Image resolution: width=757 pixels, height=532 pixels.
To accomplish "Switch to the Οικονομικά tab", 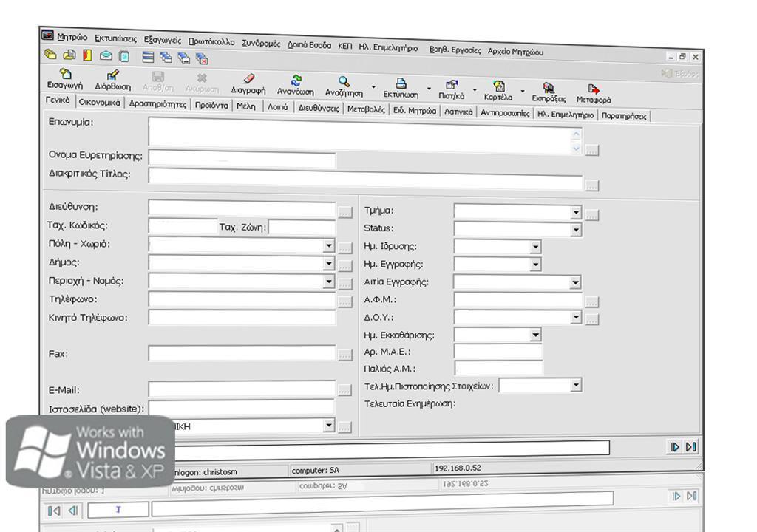I will pos(100,103).
